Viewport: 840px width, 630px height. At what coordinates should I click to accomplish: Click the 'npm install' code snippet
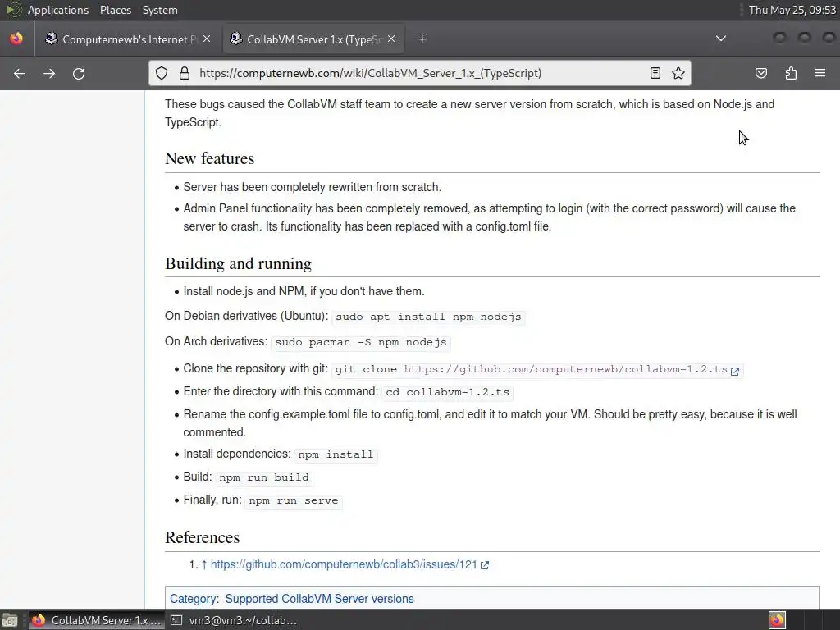(x=336, y=454)
